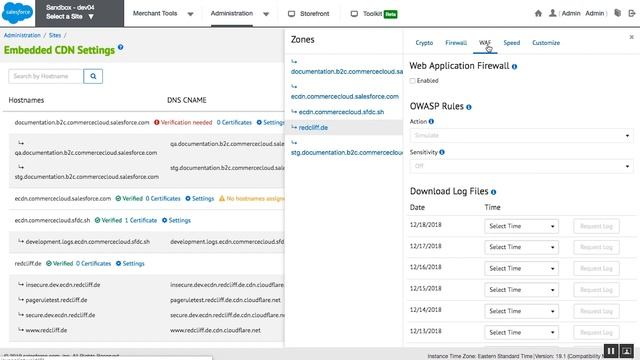The image size is (640, 360).
Task: Click the Administration breadcrumb link
Action: 22,36
